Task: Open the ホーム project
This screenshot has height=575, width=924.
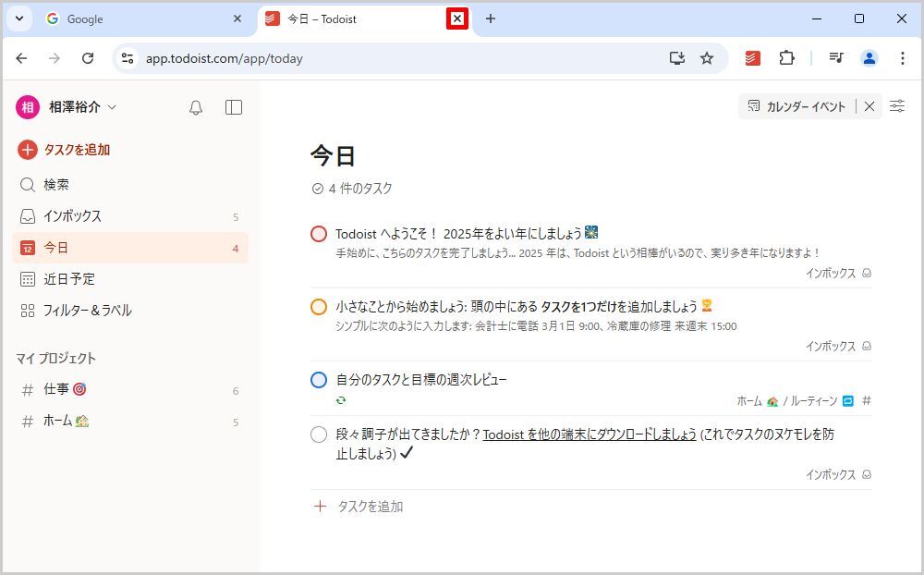Action: (x=130, y=421)
